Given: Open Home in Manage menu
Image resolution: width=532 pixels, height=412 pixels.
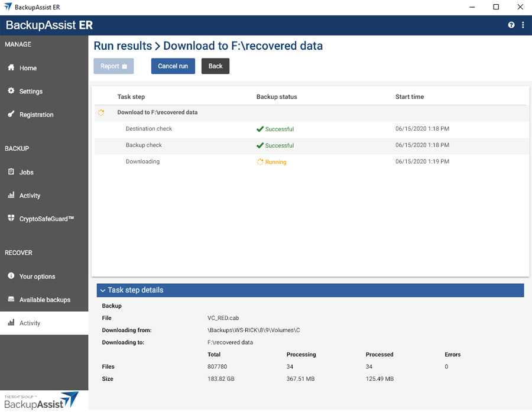Looking at the screenshot, I should pos(44,68).
